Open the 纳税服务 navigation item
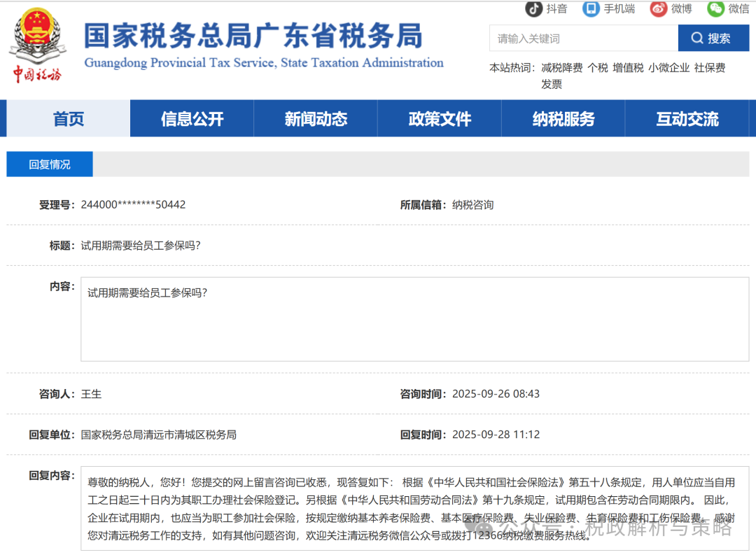 tap(563, 119)
